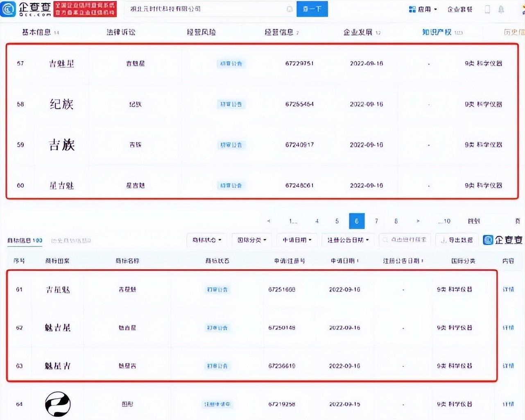
Task: Expand the 应用 menu in the top bar
Action: (426, 9)
